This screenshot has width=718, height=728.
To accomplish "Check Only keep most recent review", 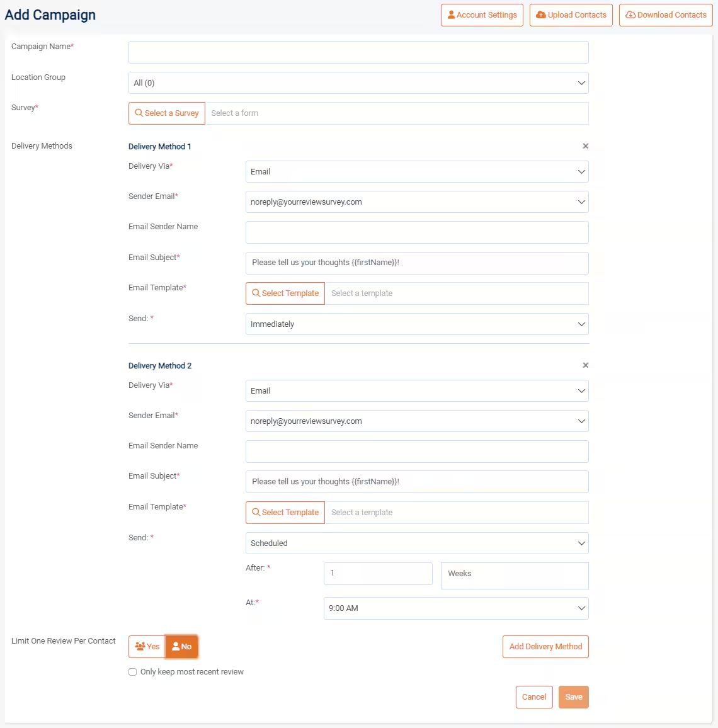I will (x=133, y=672).
